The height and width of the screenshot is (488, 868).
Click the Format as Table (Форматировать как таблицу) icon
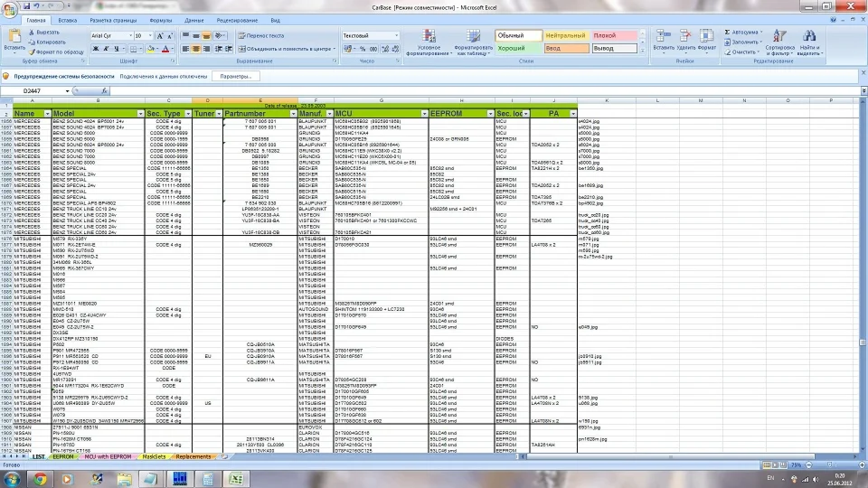[x=473, y=36]
